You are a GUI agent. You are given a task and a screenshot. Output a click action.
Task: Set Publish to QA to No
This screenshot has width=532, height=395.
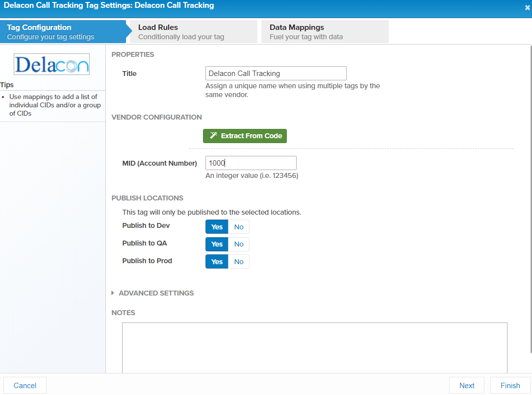click(x=239, y=244)
